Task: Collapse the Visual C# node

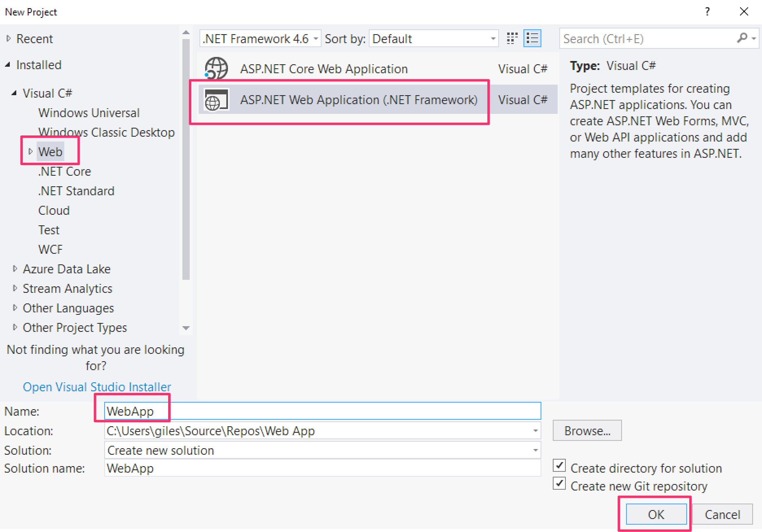Action: click(14, 93)
